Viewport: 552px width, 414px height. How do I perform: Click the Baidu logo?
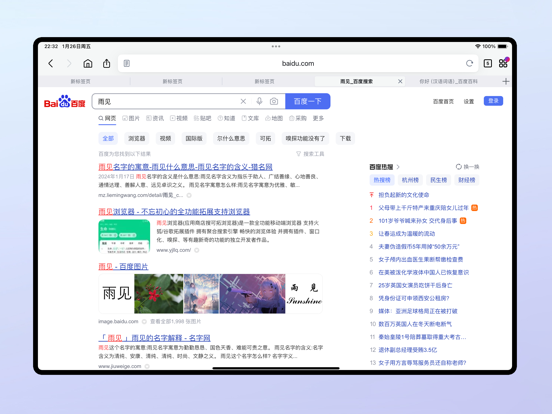point(64,101)
